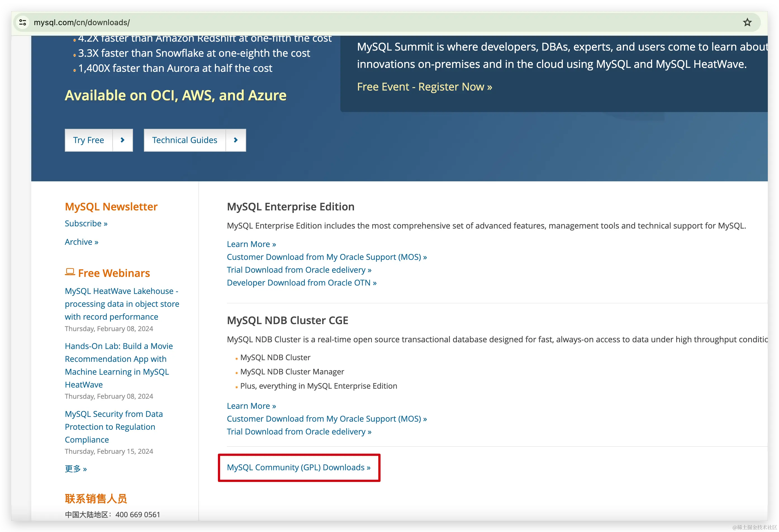Open Enterprise Trial Download from Oracle edelivery

[x=299, y=270]
